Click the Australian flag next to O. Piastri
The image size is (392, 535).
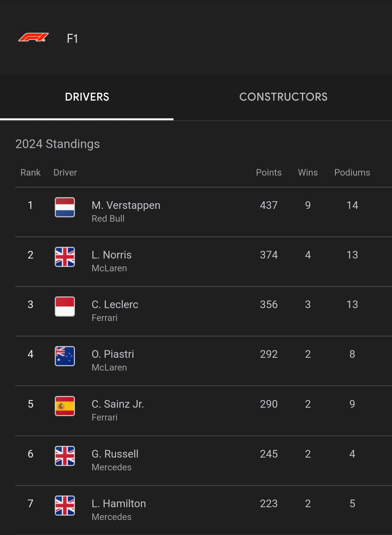click(x=65, y=356)
